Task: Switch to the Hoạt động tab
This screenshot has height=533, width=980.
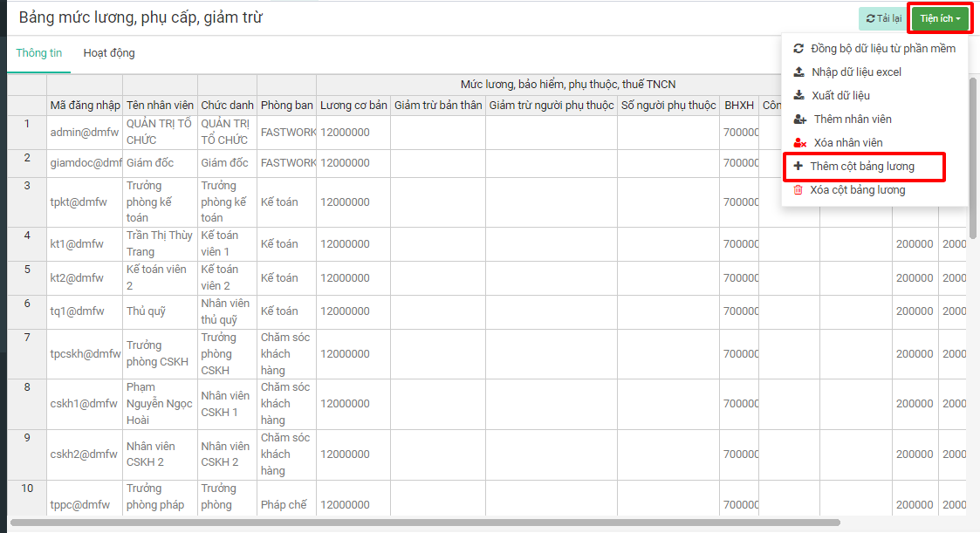Action: pos(109,53)
